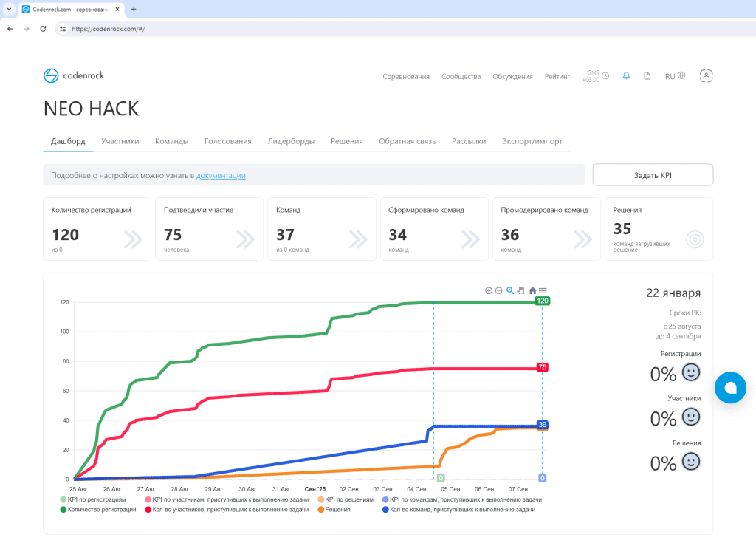756x543 pixels.
Task: Activate the selection zoom magnifier tool
Action: (510, 290)
